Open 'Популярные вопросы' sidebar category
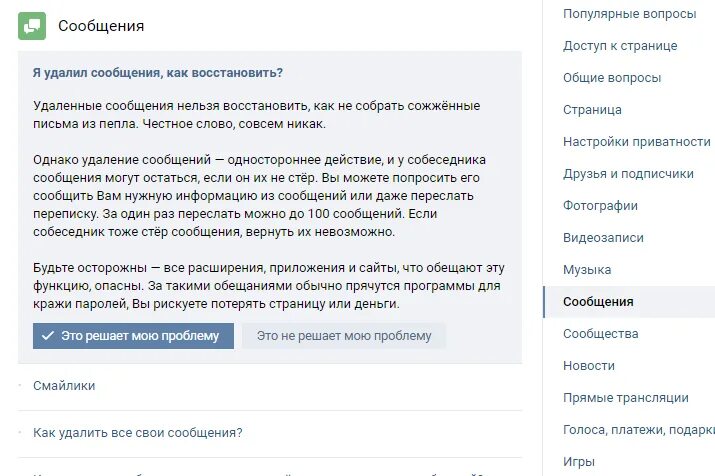Screen dimensions: 715x476 629,14
